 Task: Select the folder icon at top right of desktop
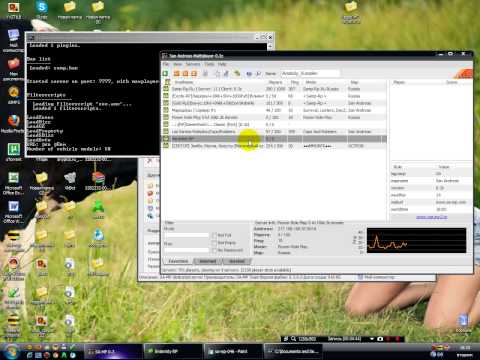(x=351, y=12)
